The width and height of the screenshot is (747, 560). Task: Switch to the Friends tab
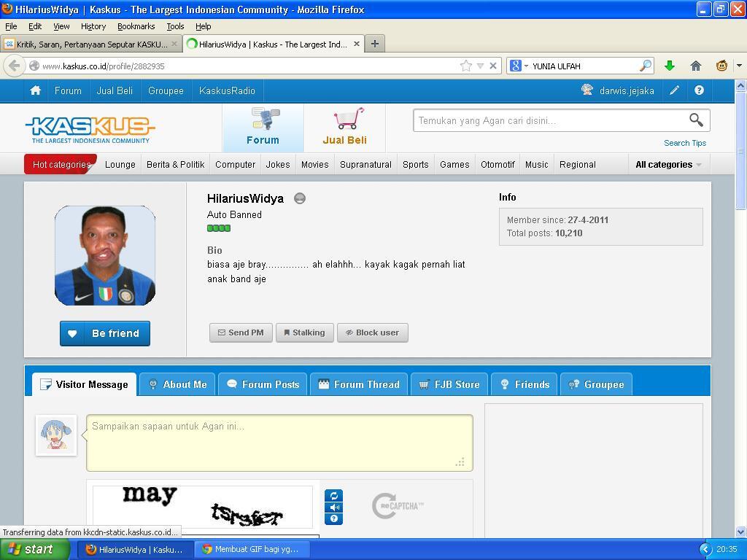pos(525,384)
